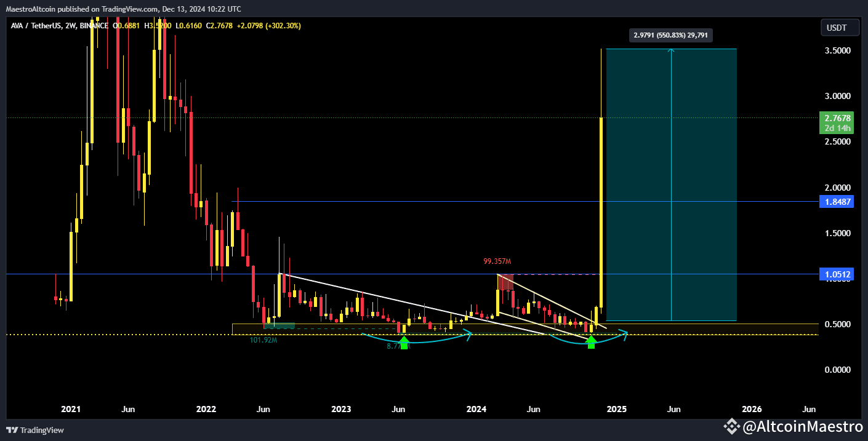Click the red shaded box near 99.357M

(505, 282)
